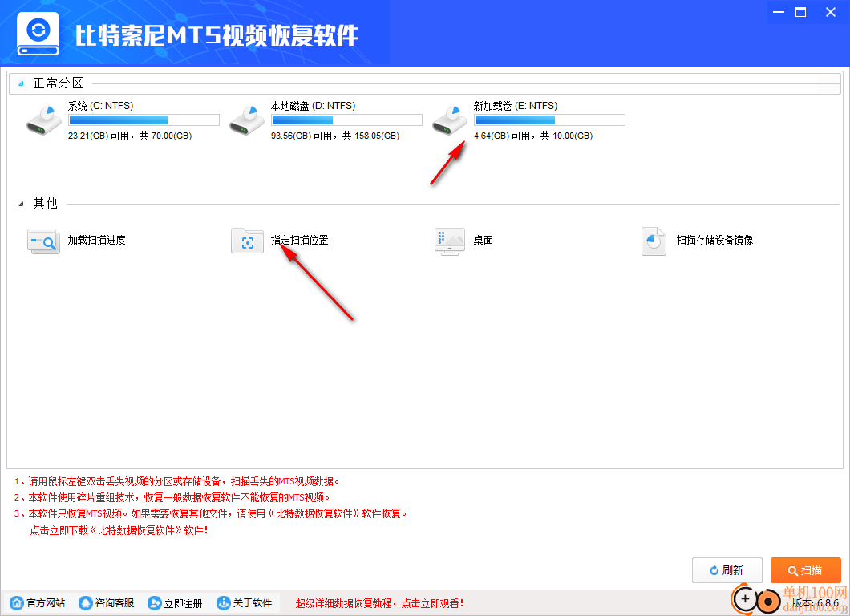Viewport: 850px width, 616px height.
Task: Open the 超级详细数据恢复教程 tutorial link
Action: [x=379, y=603]
